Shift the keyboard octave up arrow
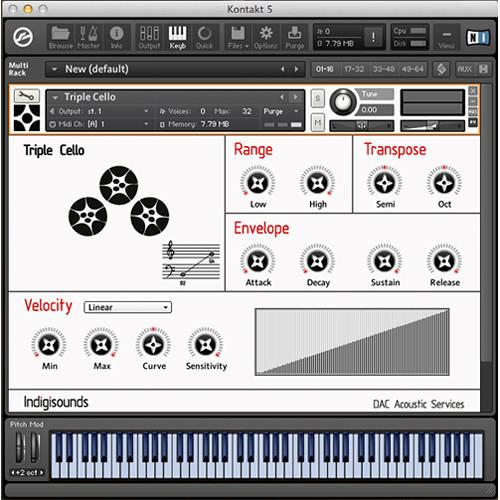Image resolution: width=500 pixels, height=500 pixels. (41, 472)
